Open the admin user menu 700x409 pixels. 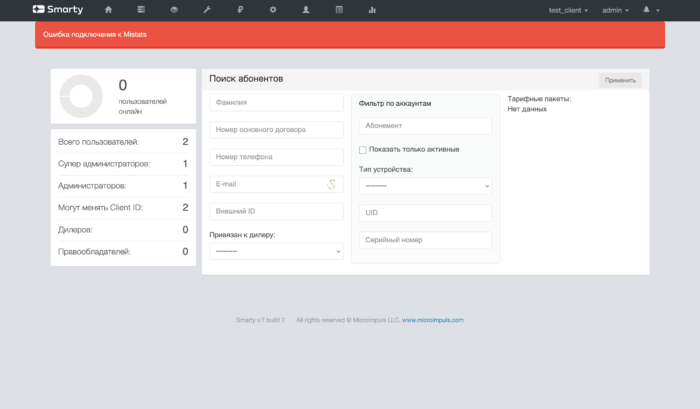click(x=615, y=10)
